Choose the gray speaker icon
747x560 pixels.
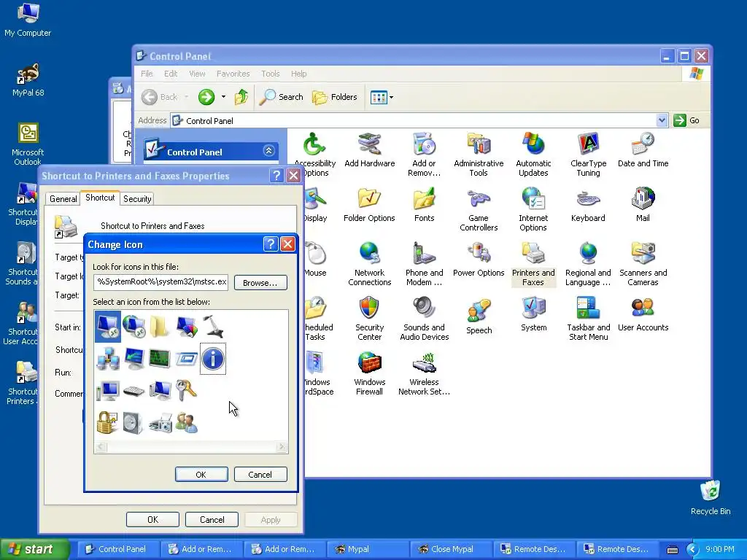pos(134,422)
